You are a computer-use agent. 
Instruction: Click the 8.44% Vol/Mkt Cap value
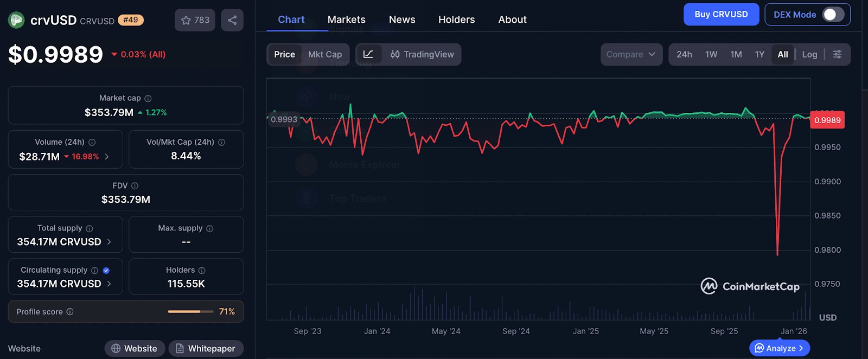[x=186, y=156]
